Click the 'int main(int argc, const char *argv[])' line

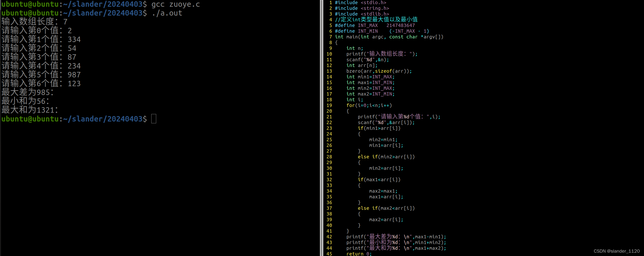pyautogui.click(x=389, y=37)
